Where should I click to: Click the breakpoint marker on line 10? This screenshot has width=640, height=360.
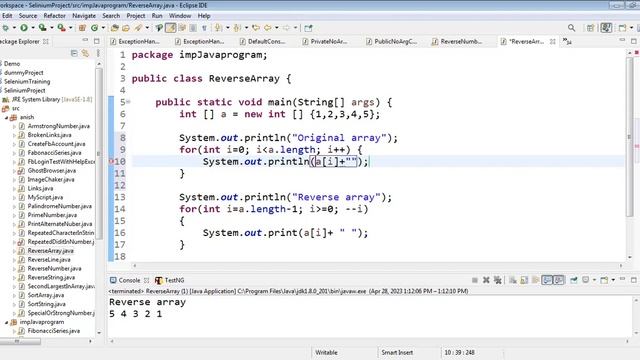(x=111, y=162)
